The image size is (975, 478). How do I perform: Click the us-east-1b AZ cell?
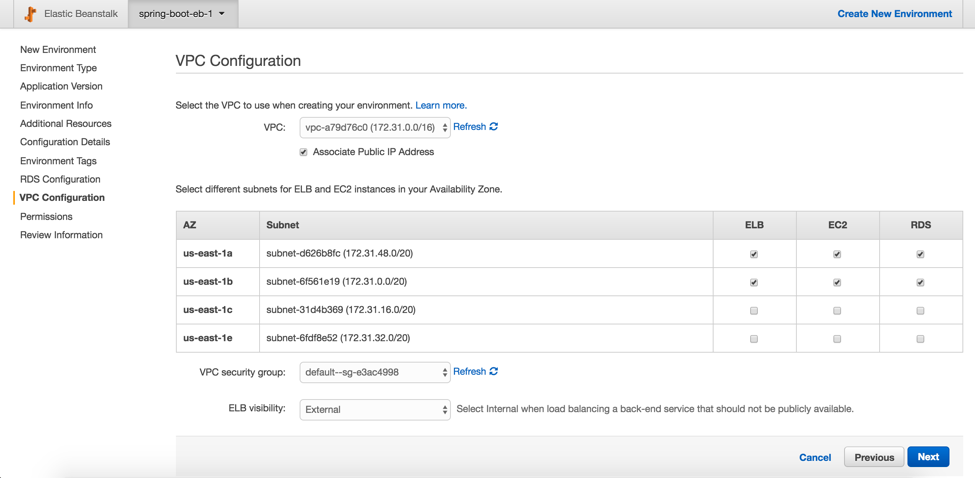pos(218,282)
